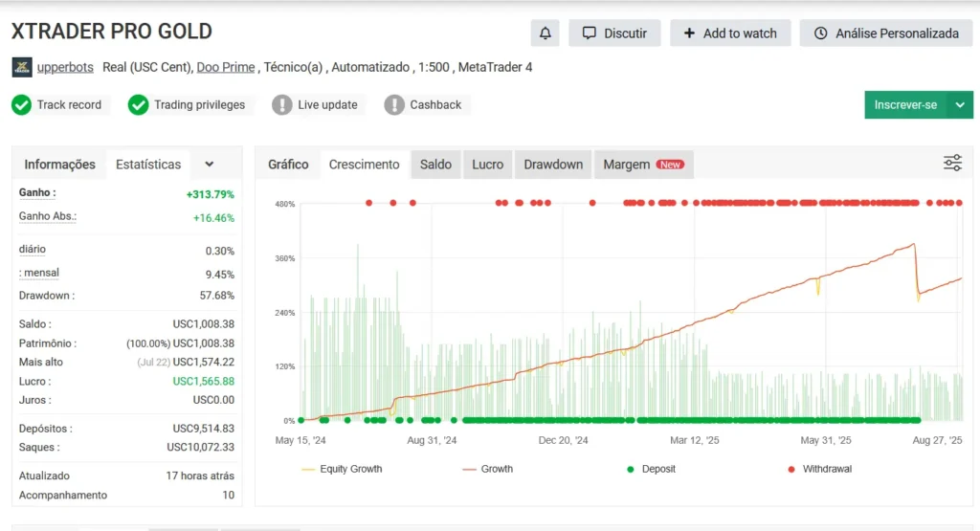Click the 480% y-axis label

coord(284,205)
